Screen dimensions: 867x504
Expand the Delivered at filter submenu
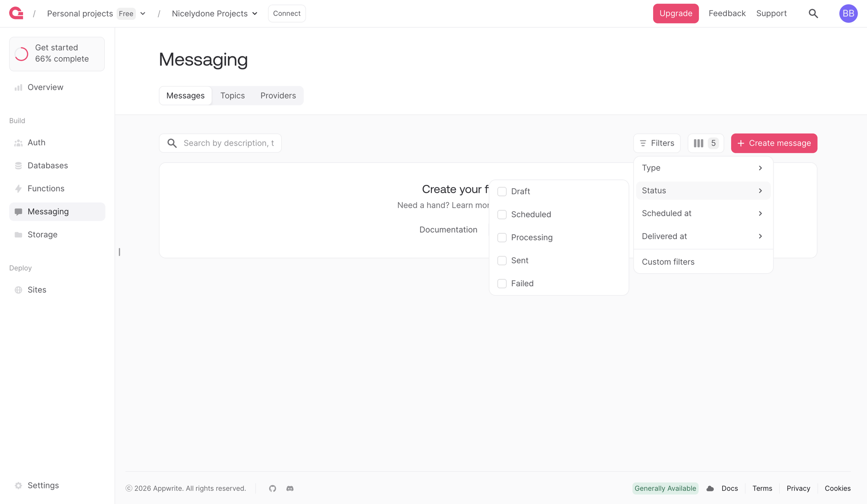coord(703,236)
